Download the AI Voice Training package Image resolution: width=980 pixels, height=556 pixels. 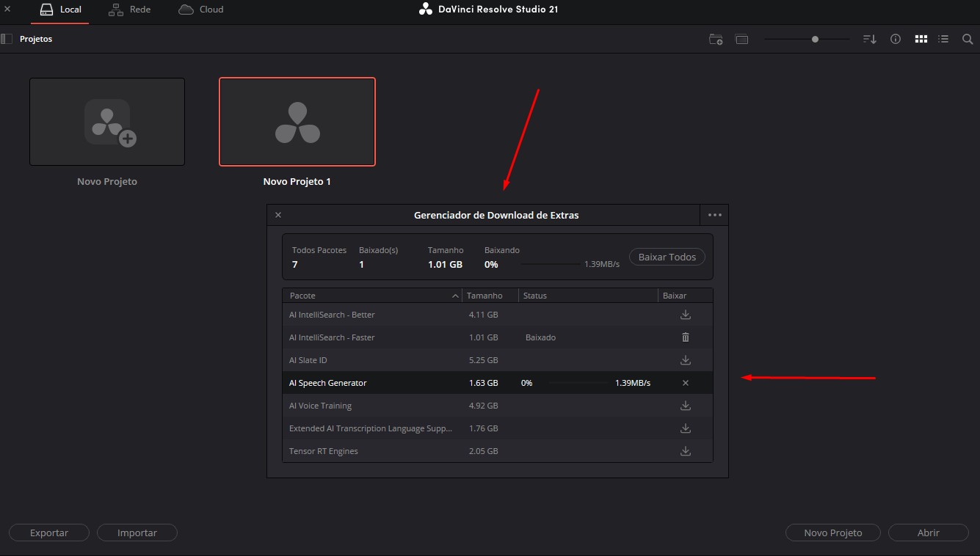[x=686, y=406]
